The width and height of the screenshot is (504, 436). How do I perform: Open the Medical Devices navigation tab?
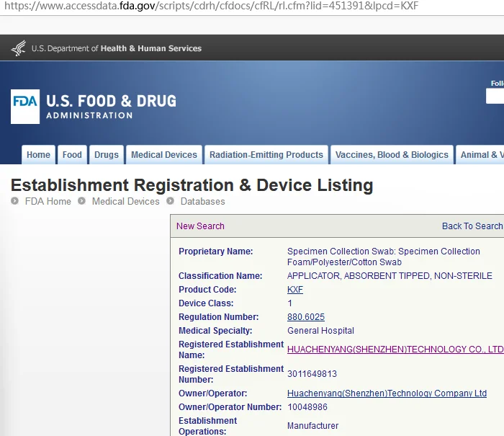[x=164, y=155]
